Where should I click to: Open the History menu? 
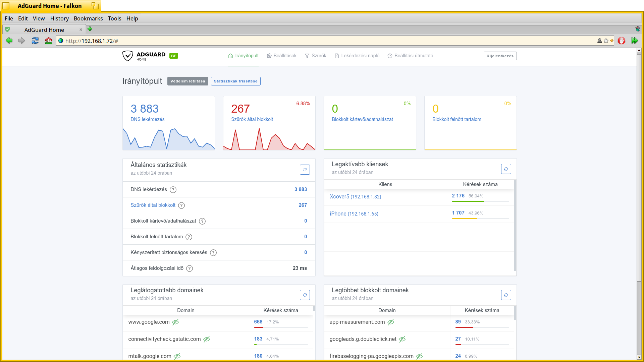point(59,18)
